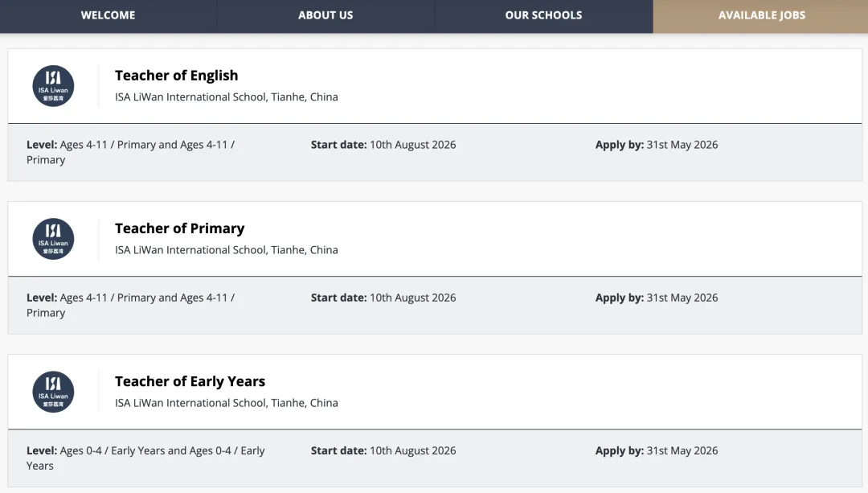Click Apply by date for Teacher of Primary
868x493 pixels.
pos(657,298)
